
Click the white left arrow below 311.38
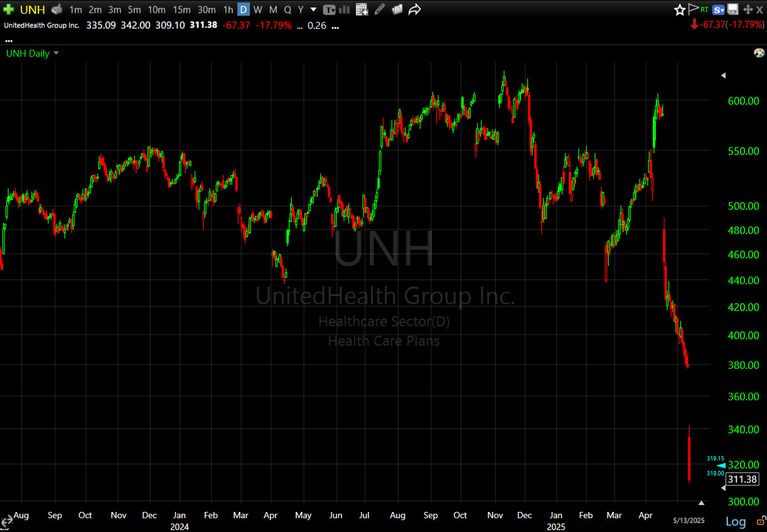click(x=722, y=487)
